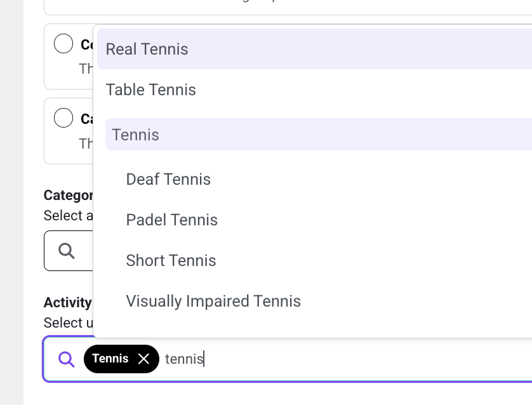
Task: Click the 'Activity' heading label
Action: click(x=67, y=303)
